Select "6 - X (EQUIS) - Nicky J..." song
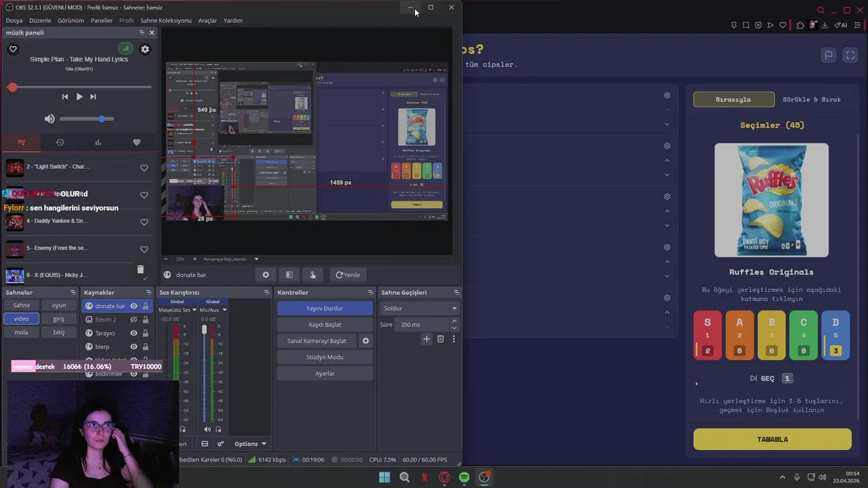This screenshot has height=488, width=868. [x=56, y=275]
